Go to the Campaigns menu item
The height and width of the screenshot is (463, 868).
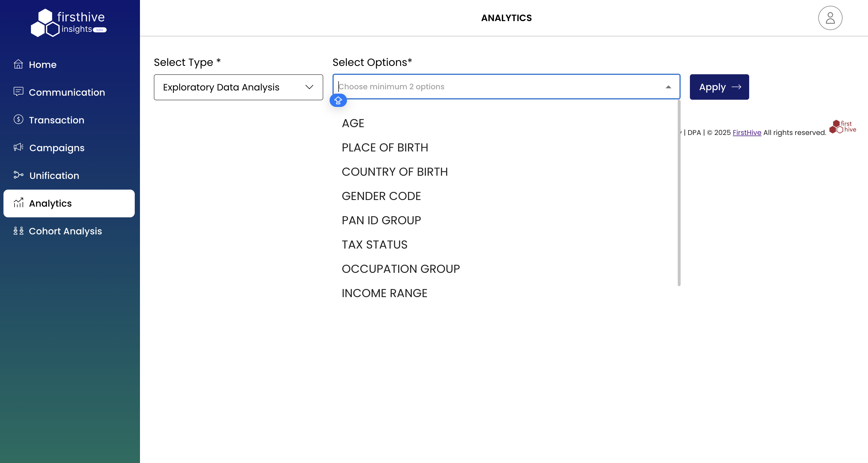[x=57, y=148]
